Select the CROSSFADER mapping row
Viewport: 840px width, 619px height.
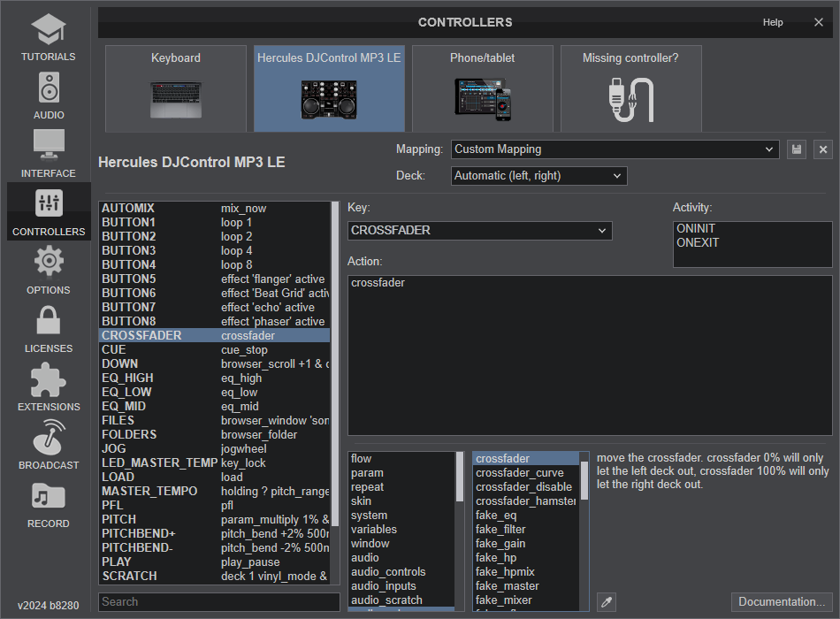215,335
